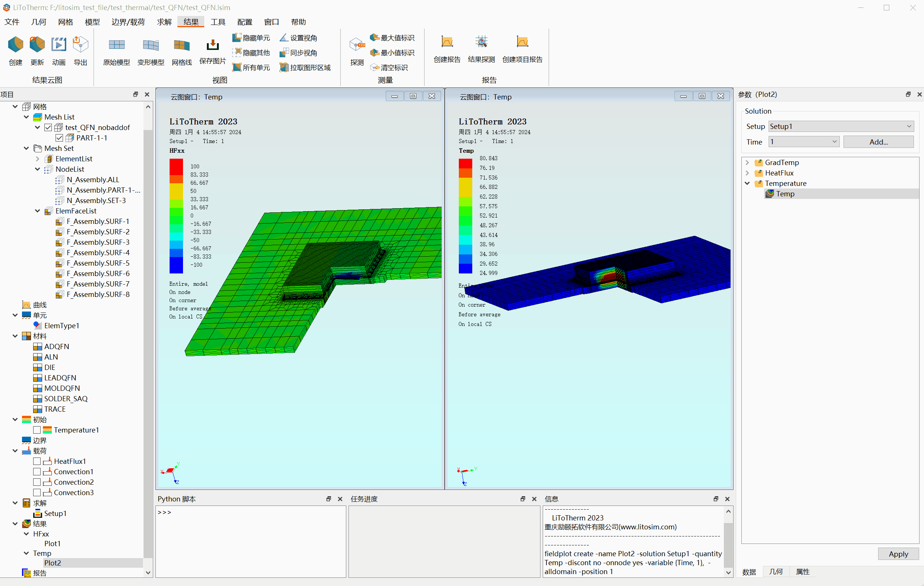
Task: Expand the HeatFlux result group
Action: click(747, 173)
